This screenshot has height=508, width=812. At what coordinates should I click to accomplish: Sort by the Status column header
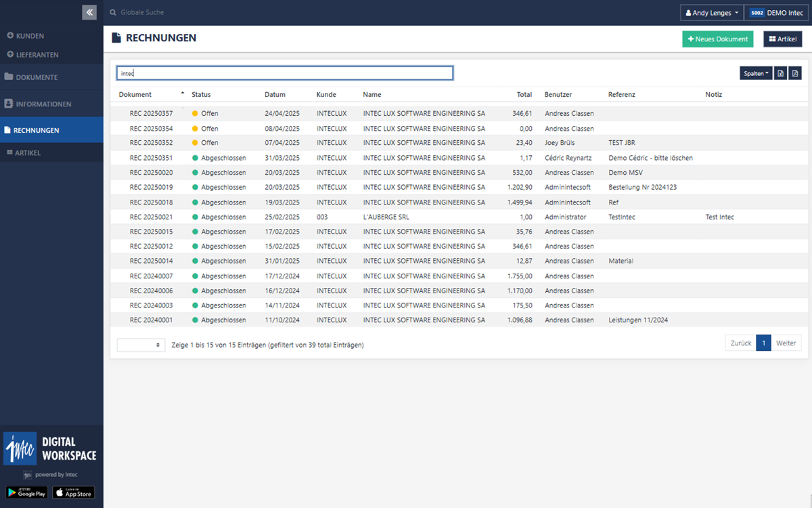201,95
